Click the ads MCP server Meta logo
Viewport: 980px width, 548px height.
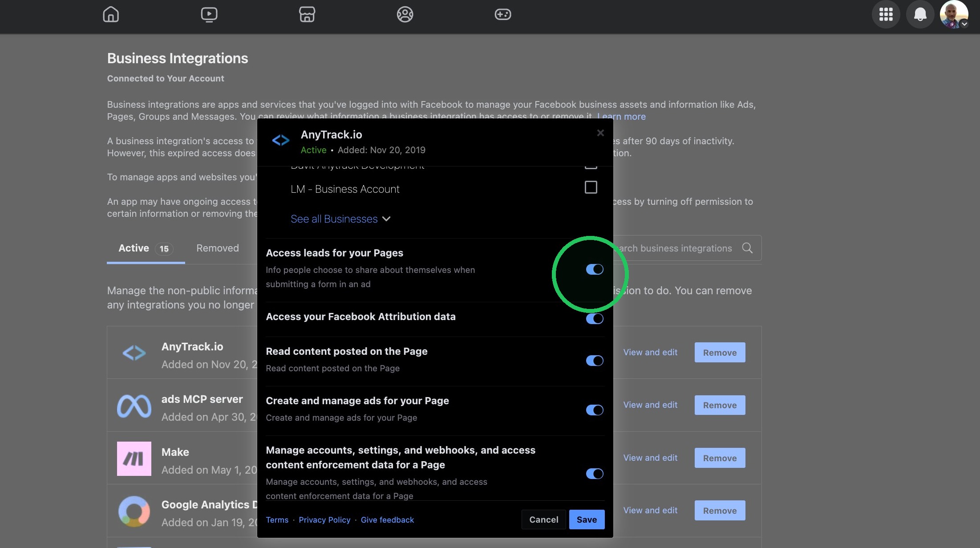134,406
